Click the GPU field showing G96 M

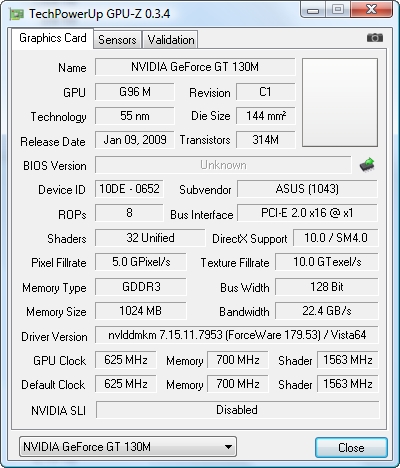click(x=135, y=92)
